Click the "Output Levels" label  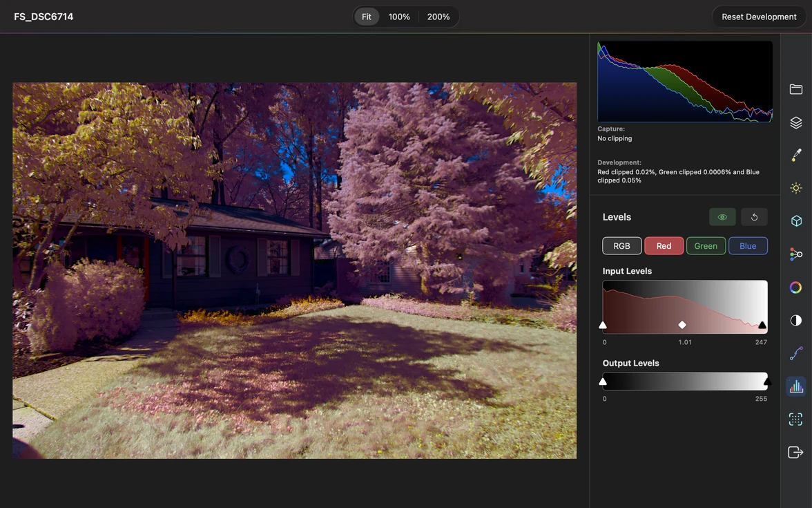click(x=631, y=364)
